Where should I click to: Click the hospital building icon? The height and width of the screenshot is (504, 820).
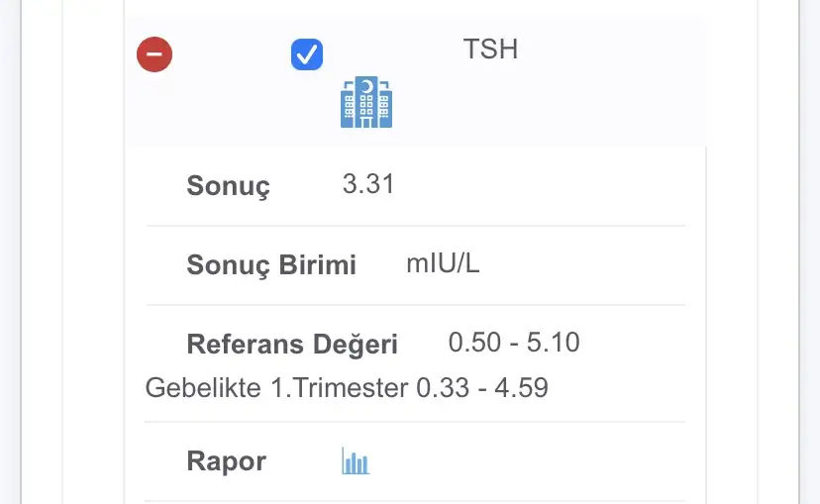point(366,102)
